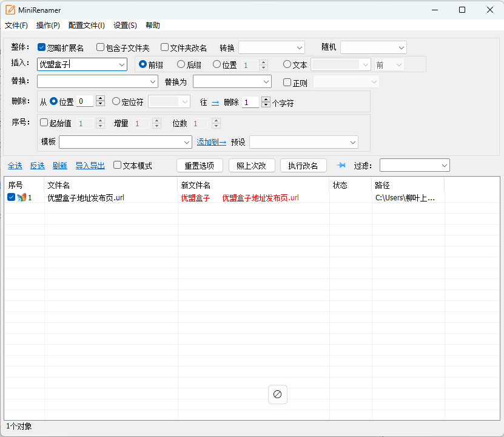Click the 删除 count field showing 1
This screenshot has height=437, width=504.
[250, 102]
